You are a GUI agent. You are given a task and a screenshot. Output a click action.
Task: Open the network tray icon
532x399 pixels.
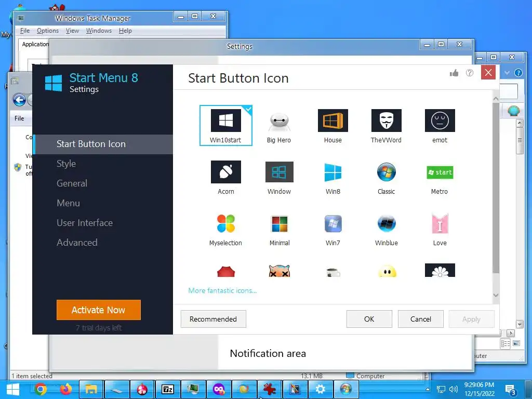point(441,389)
